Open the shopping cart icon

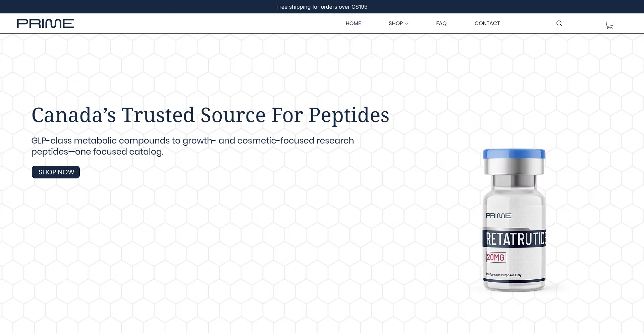tap(609, 25)
